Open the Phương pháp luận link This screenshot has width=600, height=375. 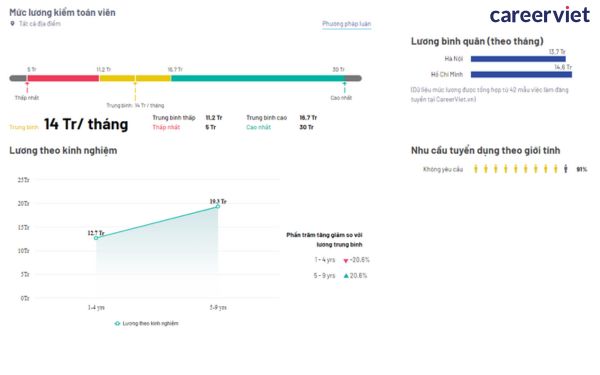pos(346,24)
